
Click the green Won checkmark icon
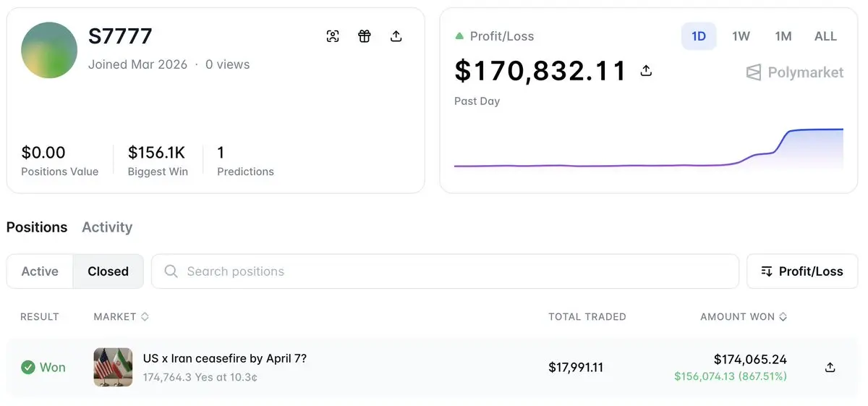pyautogui.click(x=28, y=367)
